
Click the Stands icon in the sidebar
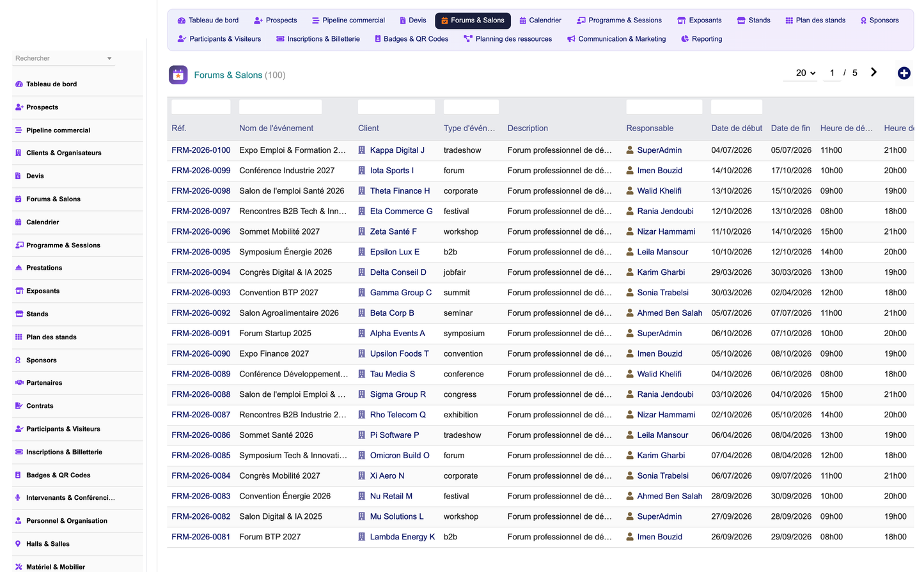[x=19, y=314]
